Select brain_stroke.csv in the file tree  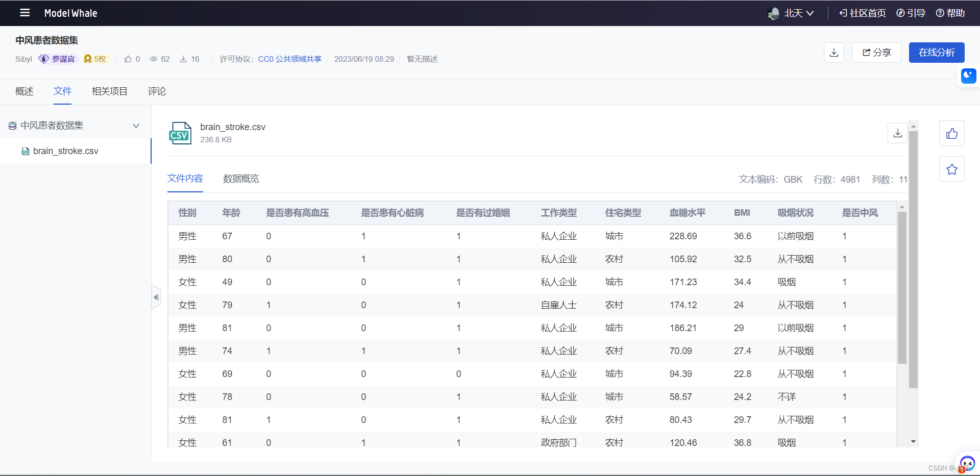click(76, 151)
